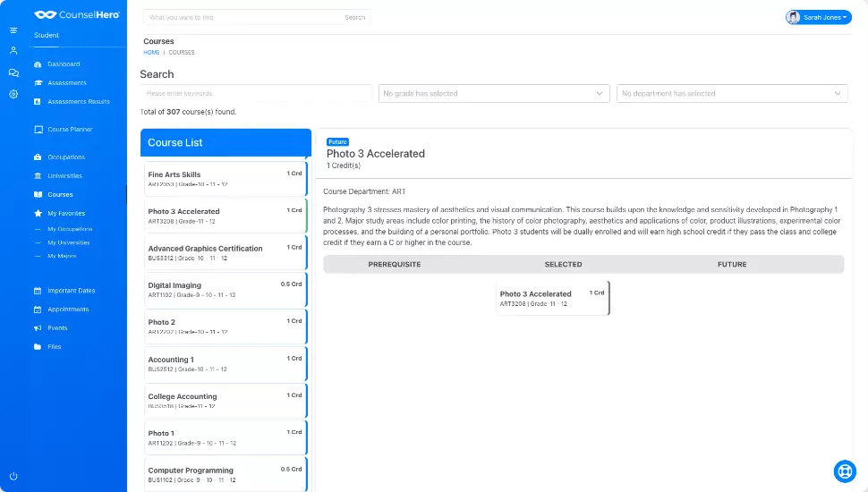Open the help lifebuoy icon
868x492 pixels.
(x=844, y=471)
